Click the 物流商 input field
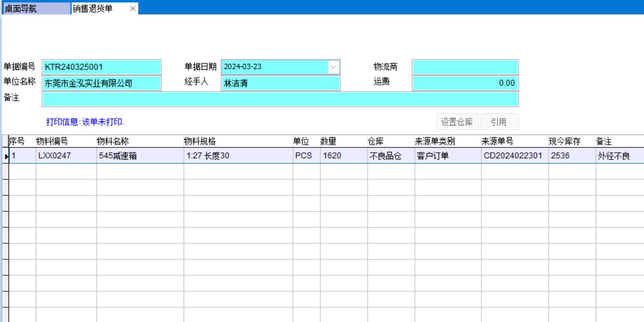 465,67
